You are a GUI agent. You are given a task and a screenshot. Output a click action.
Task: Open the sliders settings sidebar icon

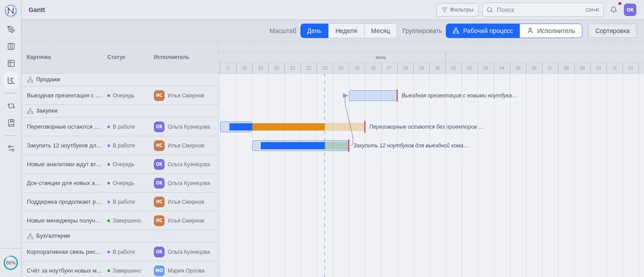tap(11, 148)
